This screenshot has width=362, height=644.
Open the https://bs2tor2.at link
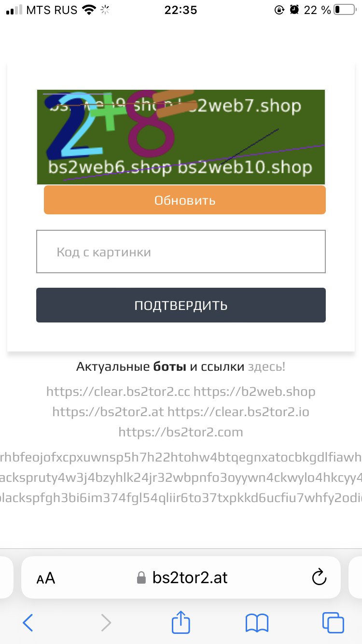(x=108, y=412)
